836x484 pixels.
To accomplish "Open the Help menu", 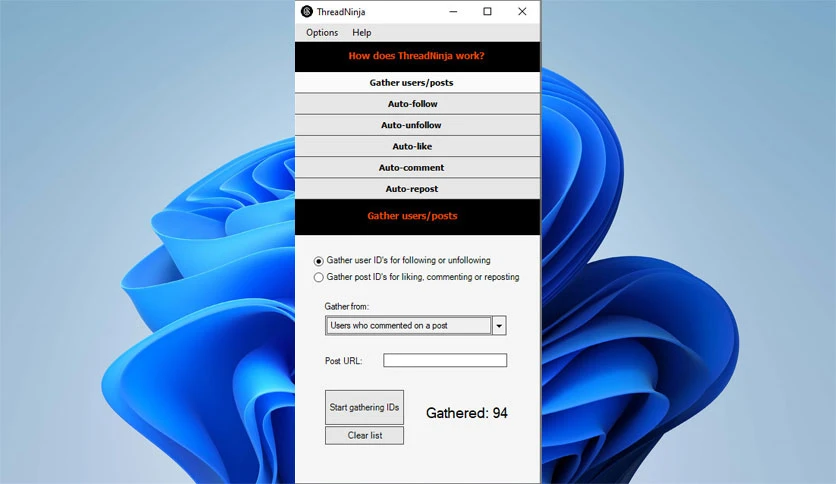I will 361,33.
